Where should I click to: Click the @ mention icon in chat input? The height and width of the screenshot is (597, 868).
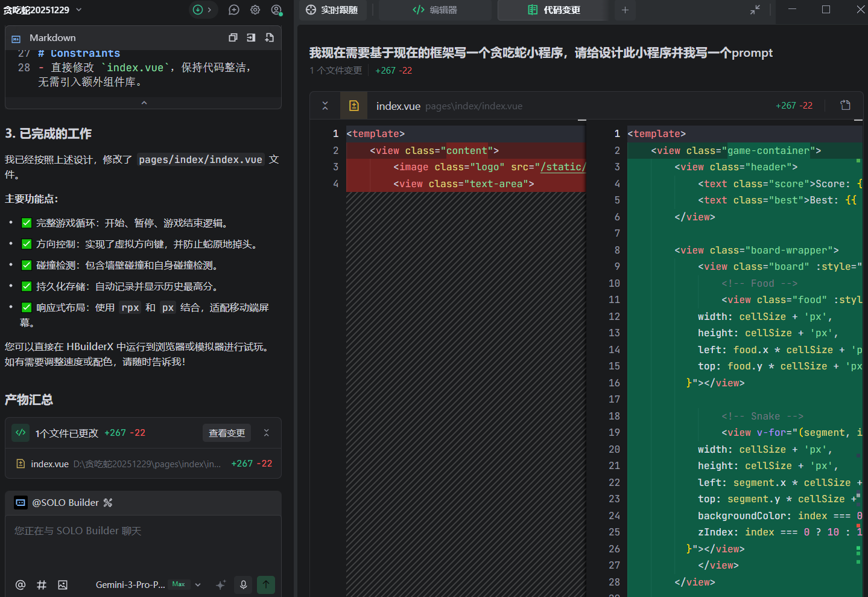(21, 584)
